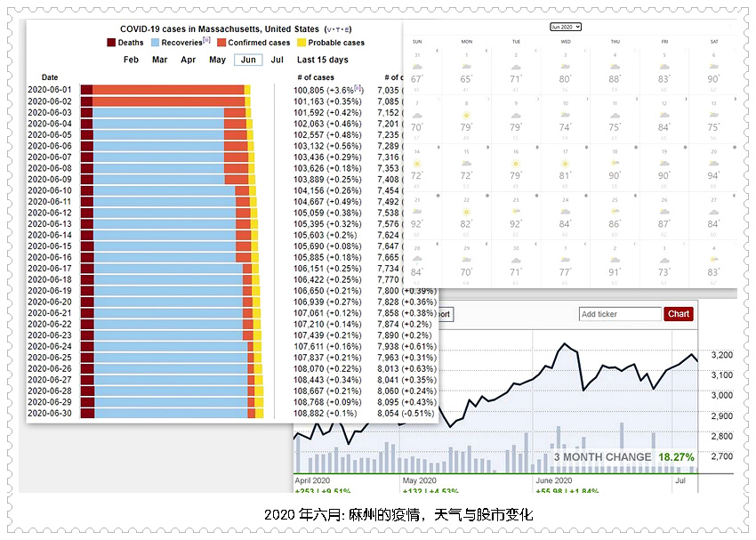This screenshot has height=540, width=756.
Task: Click the 3,200 axis label on stock chart
Action: (x=722, y=355)
